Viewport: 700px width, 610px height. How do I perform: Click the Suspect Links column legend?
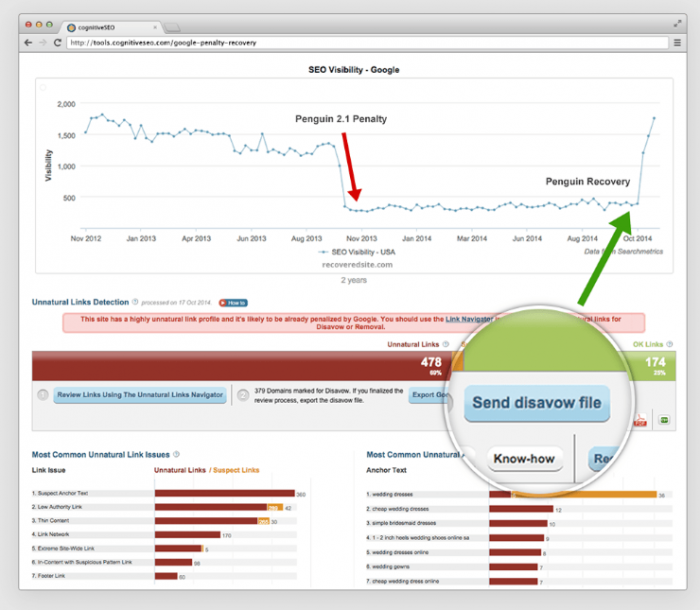pos(236,470)
